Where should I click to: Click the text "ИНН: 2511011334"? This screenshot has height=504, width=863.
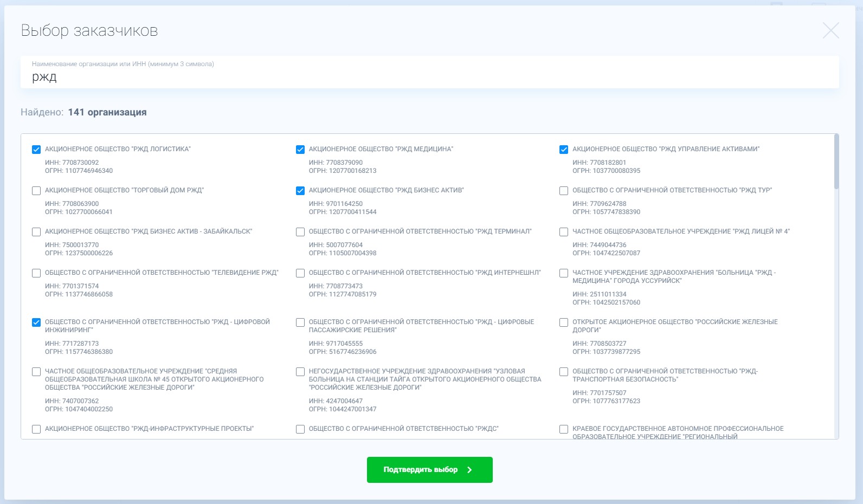click(600, 294)
